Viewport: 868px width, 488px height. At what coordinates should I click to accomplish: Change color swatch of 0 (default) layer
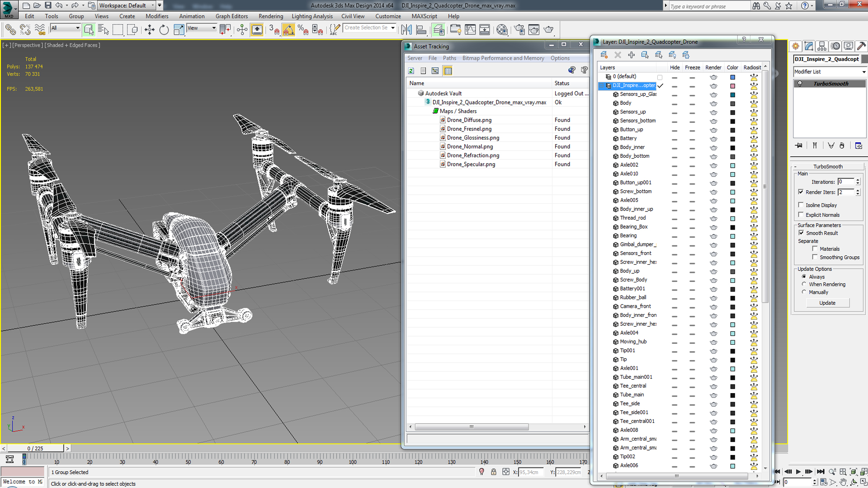(732, 77)
